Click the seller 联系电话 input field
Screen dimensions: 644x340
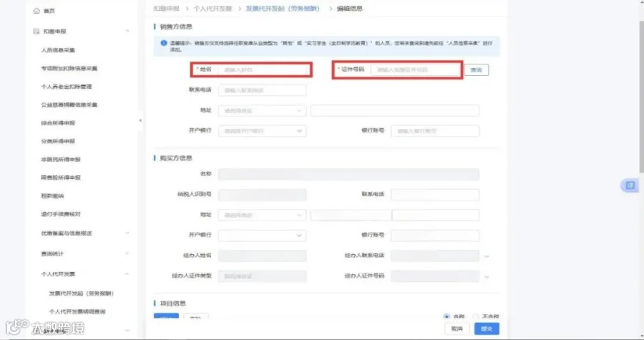(x=262, y=90)
